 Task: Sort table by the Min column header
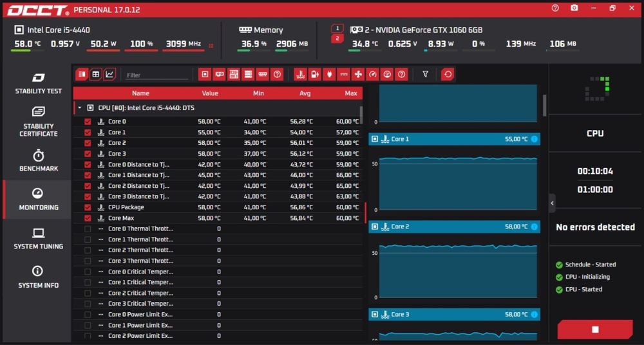pyautogui.click(x=258, y=93)
